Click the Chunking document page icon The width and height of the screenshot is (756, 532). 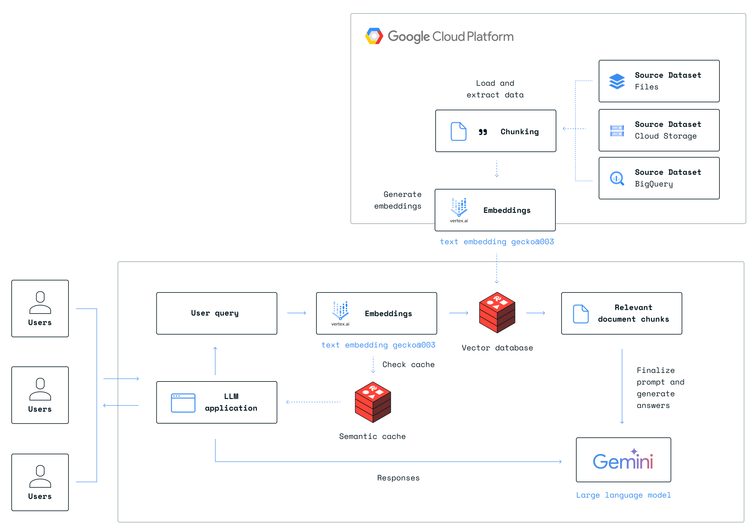pos(458,131)
